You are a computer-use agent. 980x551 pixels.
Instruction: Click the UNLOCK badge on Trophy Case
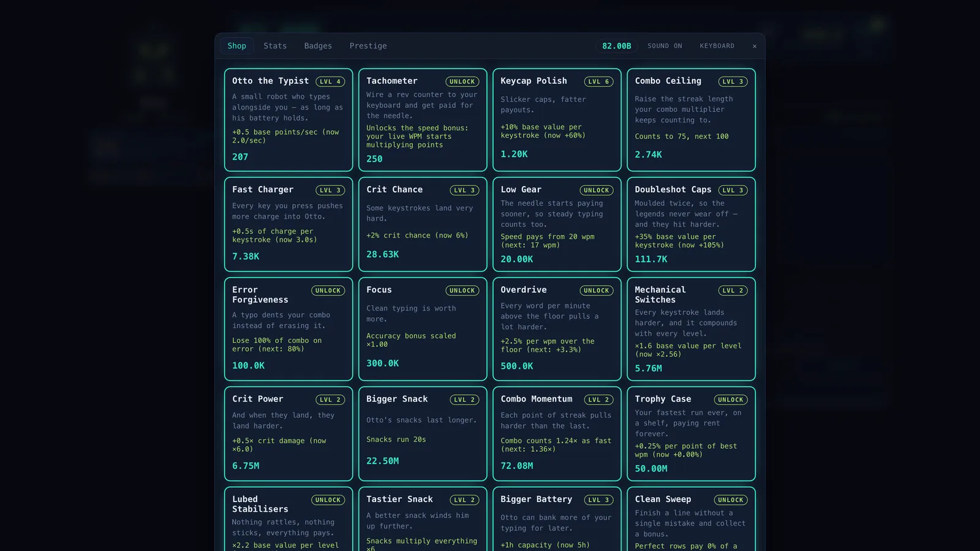coord(730,400)
